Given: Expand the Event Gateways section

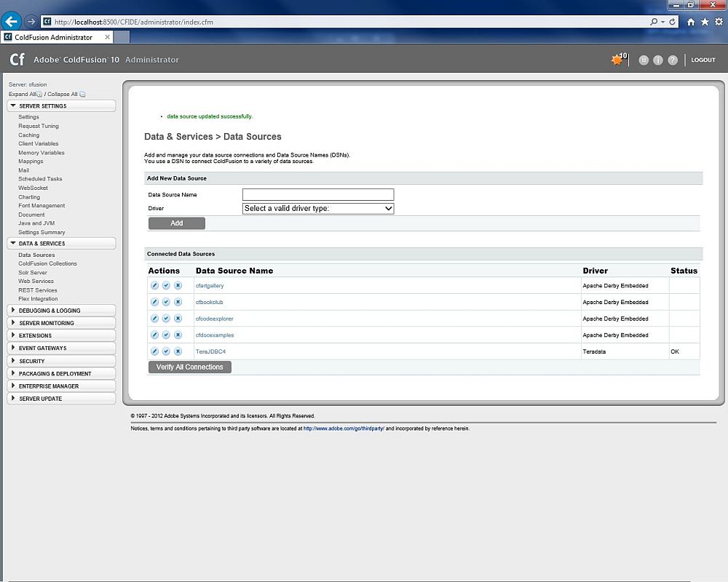Looking at the screenshot, I should click(x=61, y=348).
